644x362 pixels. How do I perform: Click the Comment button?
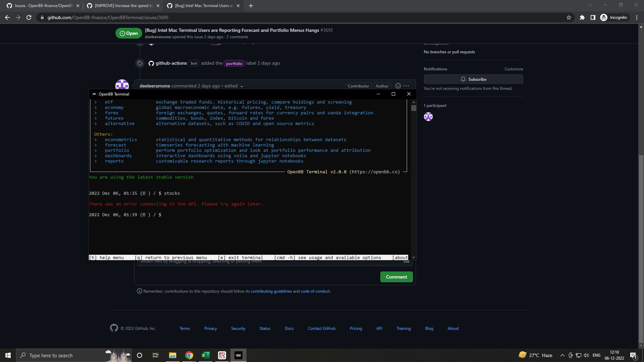tap(396, 277)
